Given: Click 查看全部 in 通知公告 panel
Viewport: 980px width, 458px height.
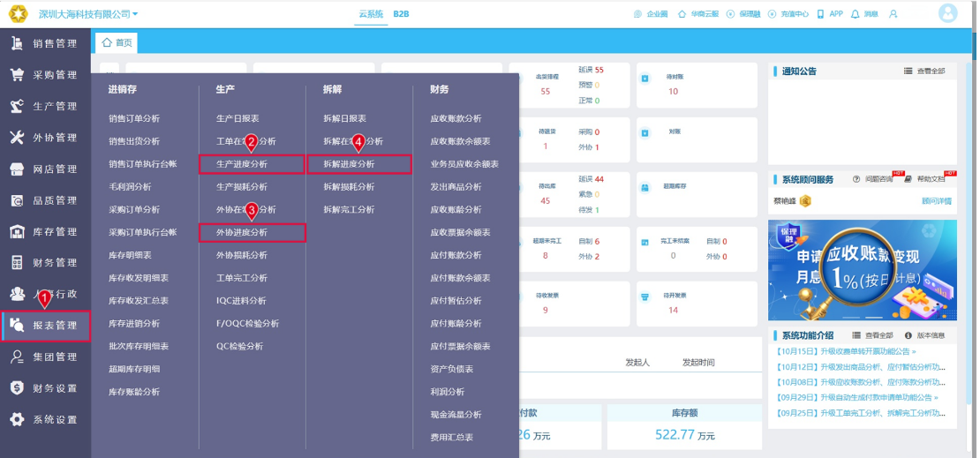Looking at the screenshot, I should tap(925, 71).
